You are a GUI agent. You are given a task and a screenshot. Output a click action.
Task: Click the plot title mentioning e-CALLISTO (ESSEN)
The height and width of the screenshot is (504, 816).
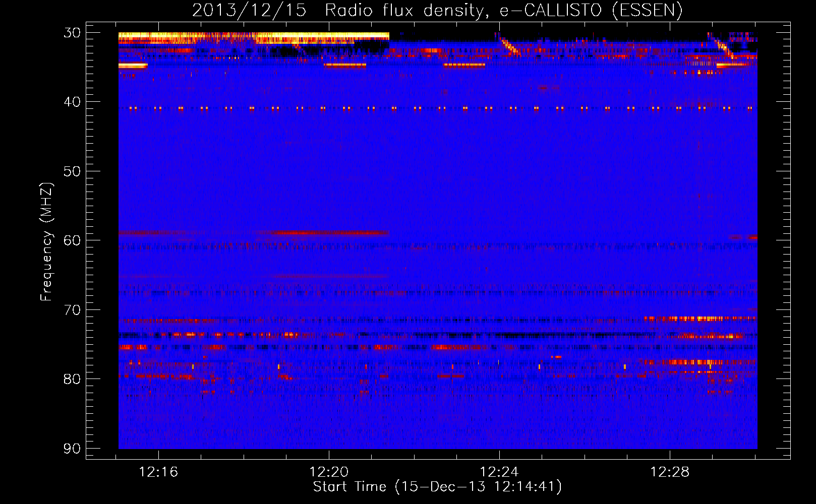(x=437, y=10)
